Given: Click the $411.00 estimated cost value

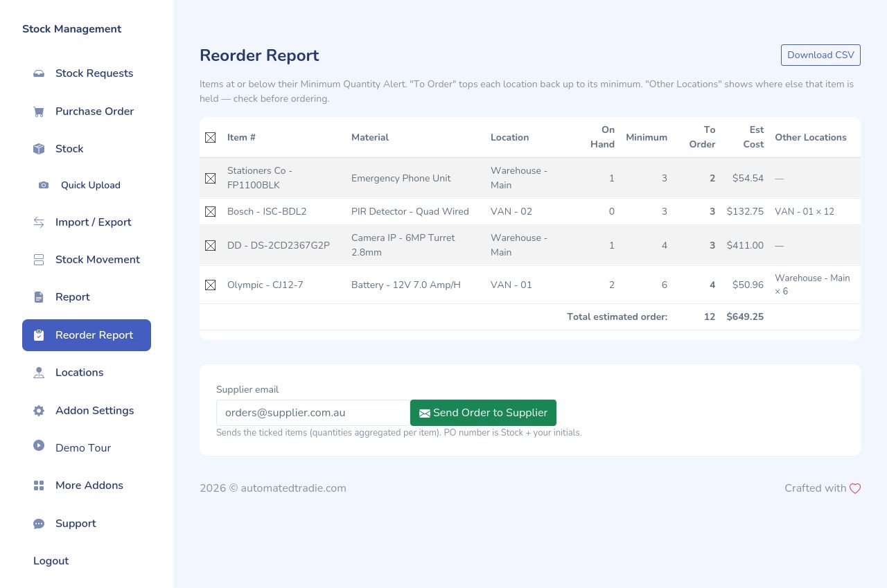Looking at the screenshot, I should click(x=745, y=246).
